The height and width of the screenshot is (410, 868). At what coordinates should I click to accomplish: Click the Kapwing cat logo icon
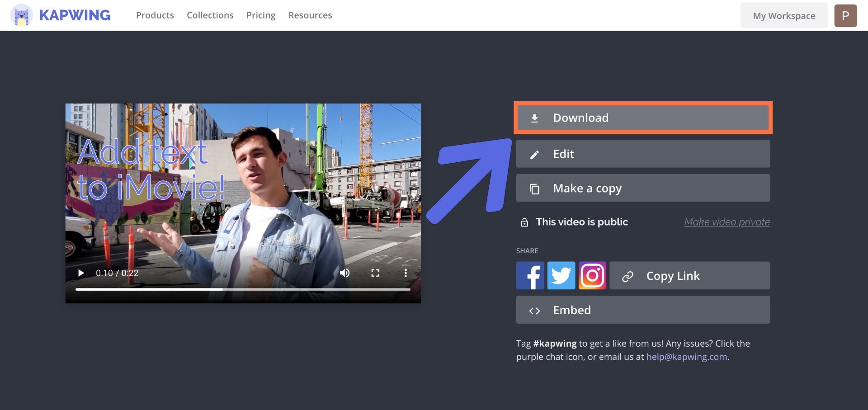[21, 15]
